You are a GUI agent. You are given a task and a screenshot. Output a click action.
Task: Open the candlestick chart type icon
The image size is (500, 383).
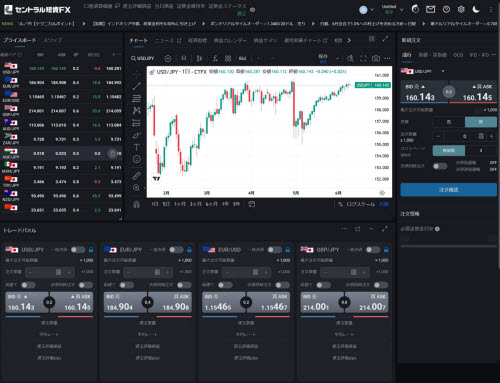click(x=199, y=58)
